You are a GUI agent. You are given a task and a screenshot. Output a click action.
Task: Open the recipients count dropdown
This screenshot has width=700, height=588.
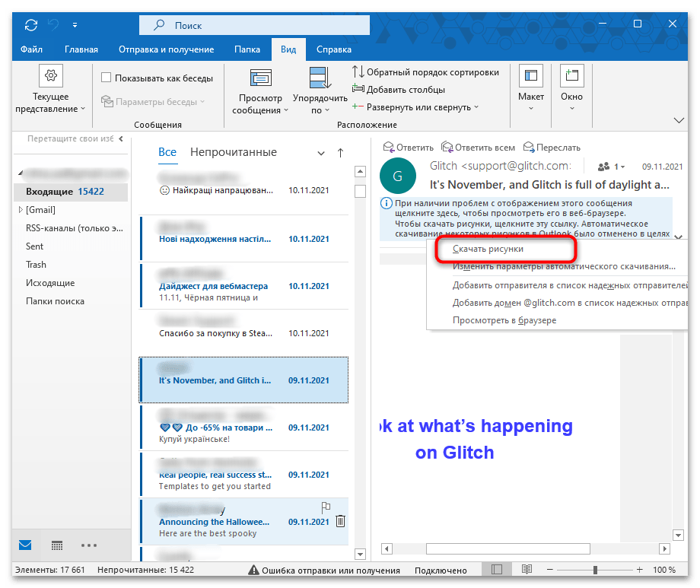coord(611,167)
